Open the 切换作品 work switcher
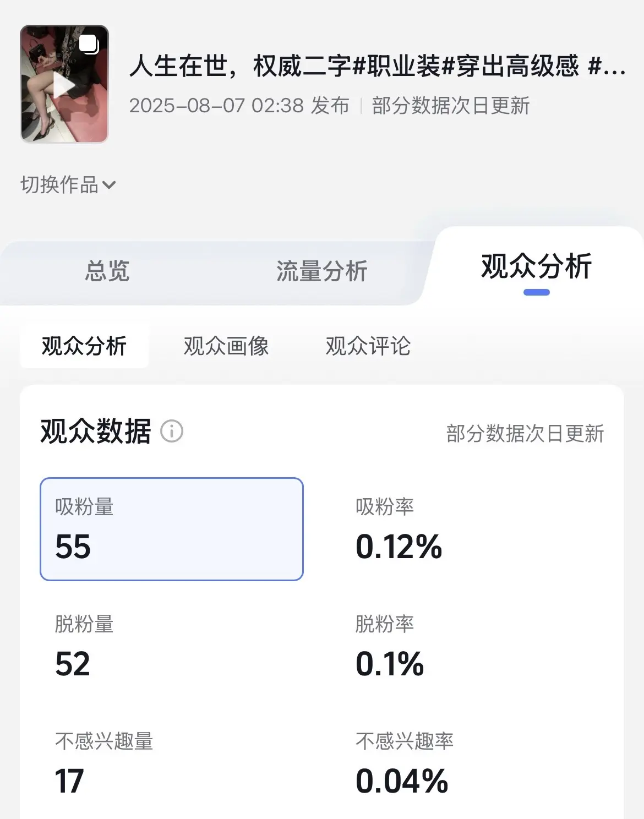 (59, 185)
